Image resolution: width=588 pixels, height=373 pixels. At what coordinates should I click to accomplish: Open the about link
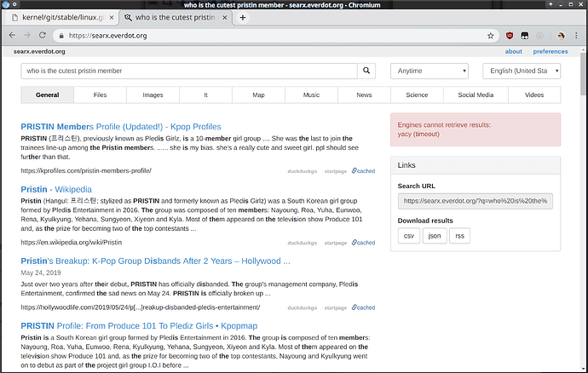pos(513,51)
